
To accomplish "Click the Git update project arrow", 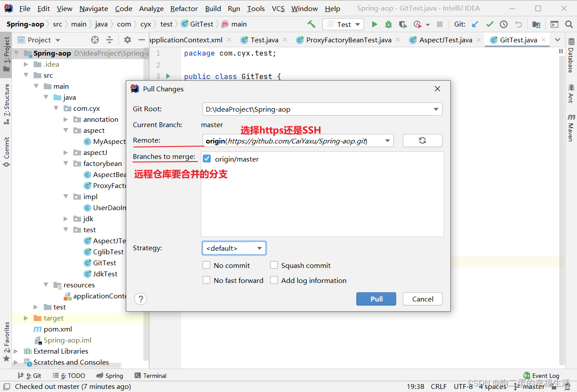I will pyautogui.click(x=475, y=24).
